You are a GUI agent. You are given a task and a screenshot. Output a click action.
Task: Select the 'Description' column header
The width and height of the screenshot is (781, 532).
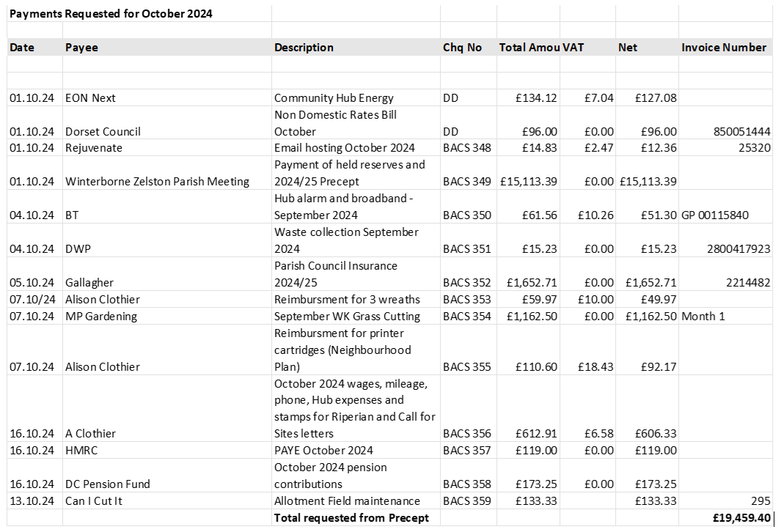[x=304, y=48]
